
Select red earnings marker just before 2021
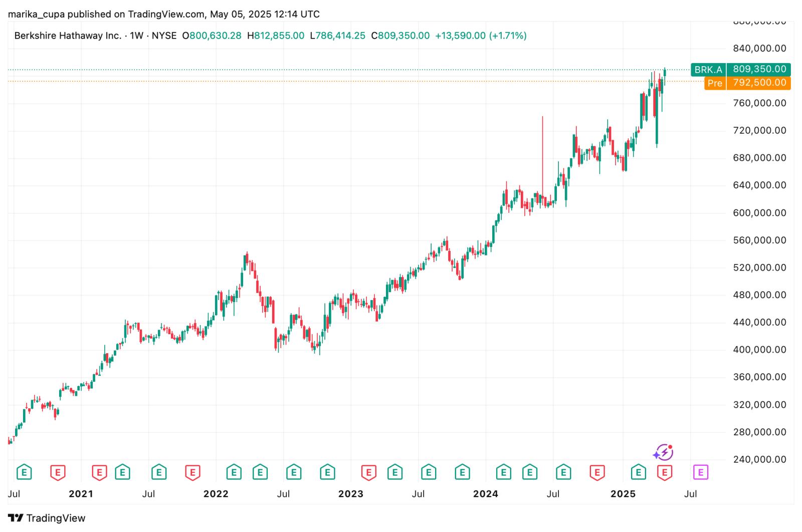pos(58,472)
